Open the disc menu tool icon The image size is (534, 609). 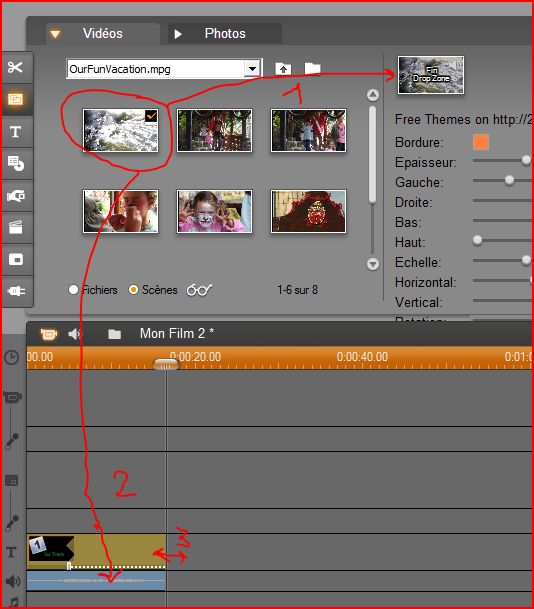(16, 164)
